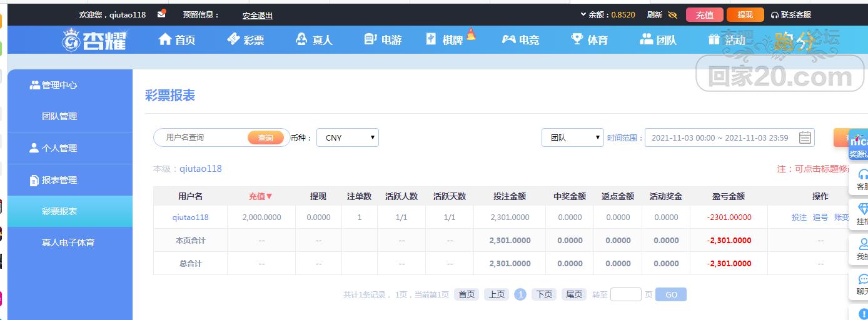Screen dimensions: 868x320
Task: Click the 追号 action link for qiutao118
Action: pos(820,217)
